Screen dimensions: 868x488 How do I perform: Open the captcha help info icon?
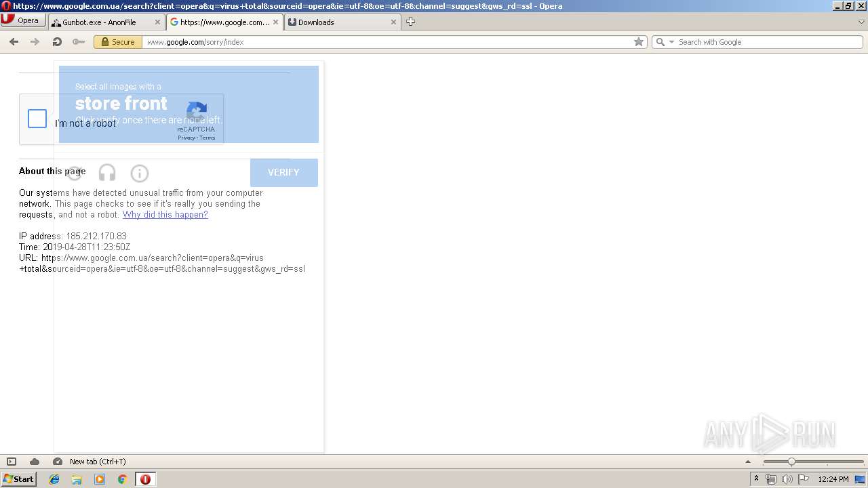coord(139,174)
